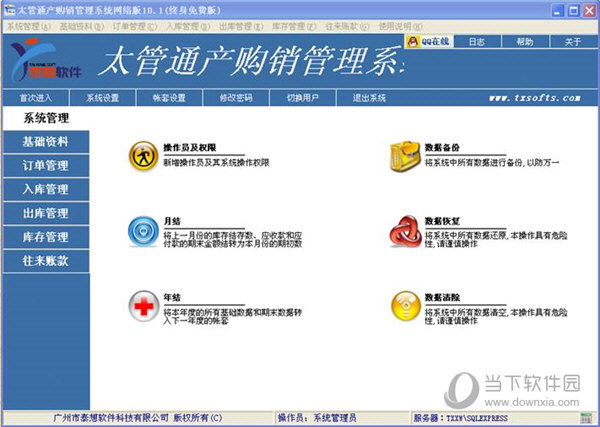This screenshot has width=600, height=427.
Task: Click the 帮助 button
Action: coord(525,42)
